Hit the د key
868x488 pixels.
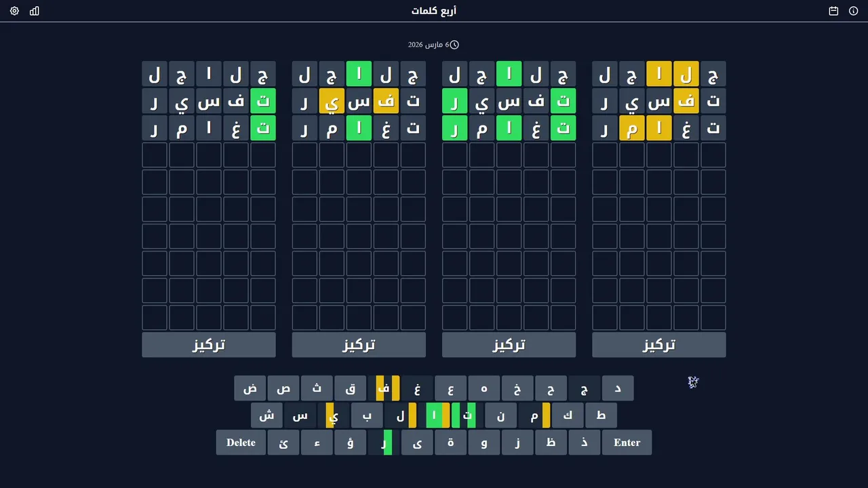point(617,388)
